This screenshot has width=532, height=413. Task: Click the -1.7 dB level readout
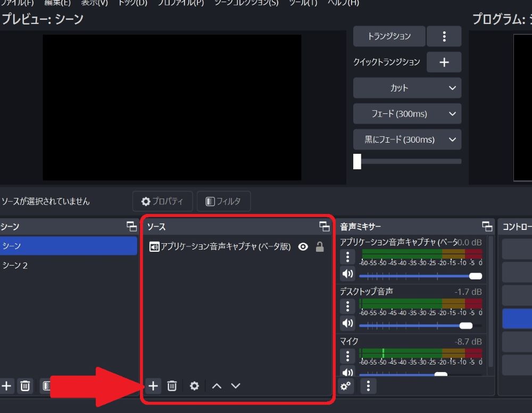coord(468,292)
